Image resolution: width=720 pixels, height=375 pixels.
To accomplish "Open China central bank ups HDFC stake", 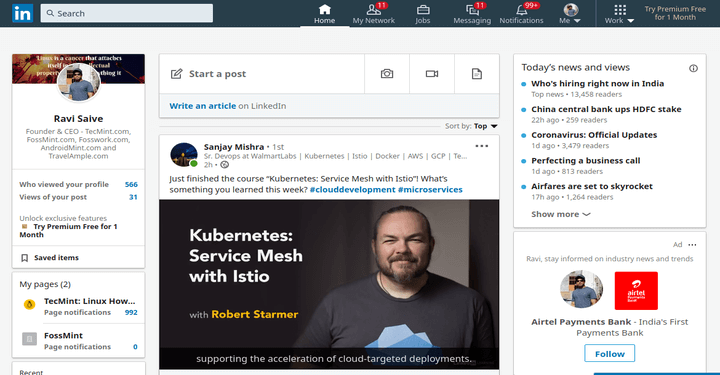I will [x=606, y=109].
